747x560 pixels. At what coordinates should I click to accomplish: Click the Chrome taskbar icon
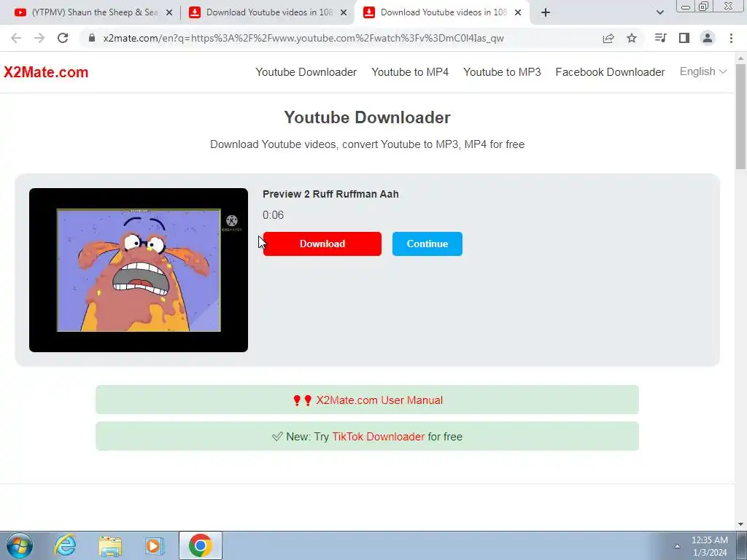(200, 545)
